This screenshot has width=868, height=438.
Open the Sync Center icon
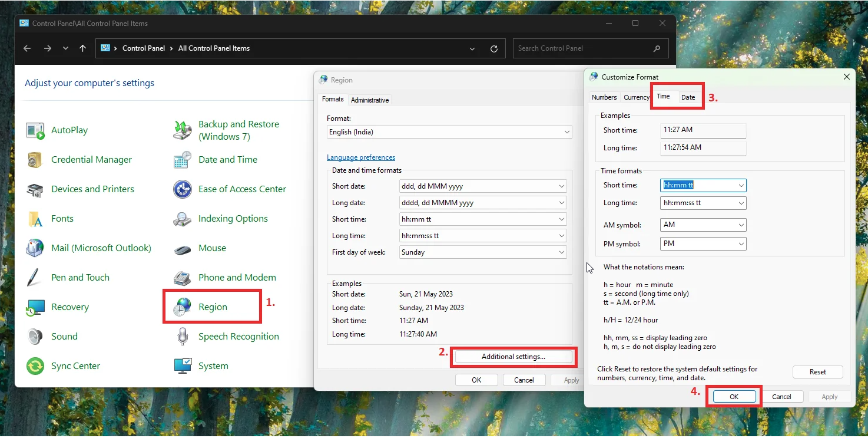click(x=35, y=366)
